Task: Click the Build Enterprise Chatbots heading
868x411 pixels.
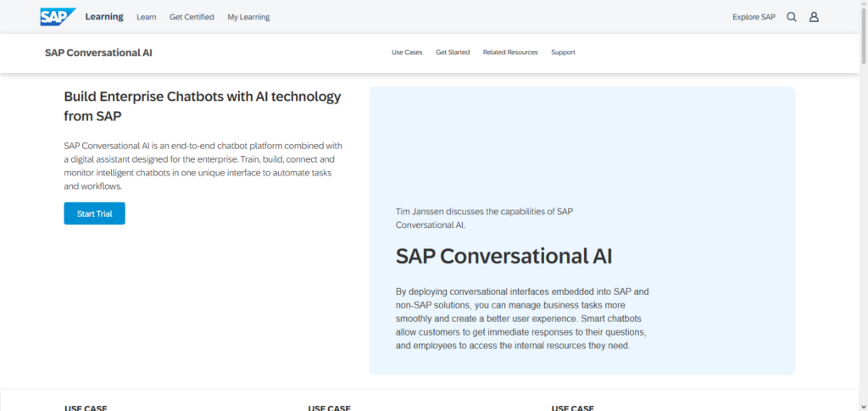Action: click(203, 106)
